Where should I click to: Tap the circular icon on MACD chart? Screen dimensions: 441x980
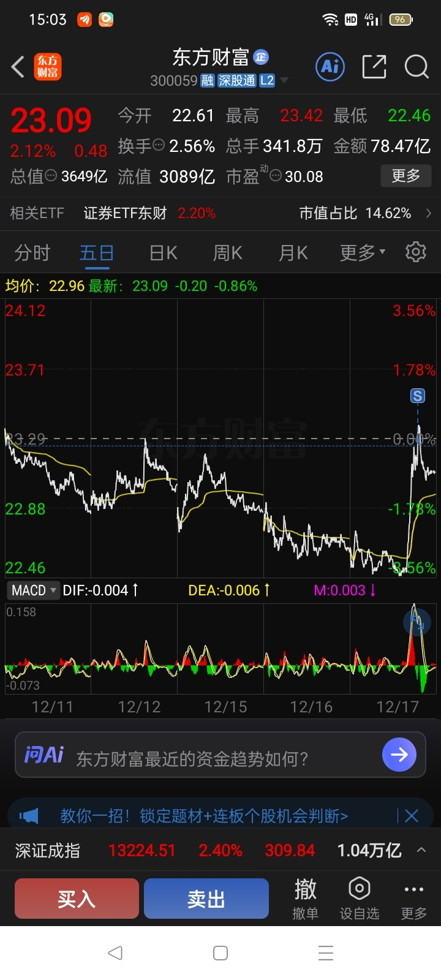tap(417, 622)
